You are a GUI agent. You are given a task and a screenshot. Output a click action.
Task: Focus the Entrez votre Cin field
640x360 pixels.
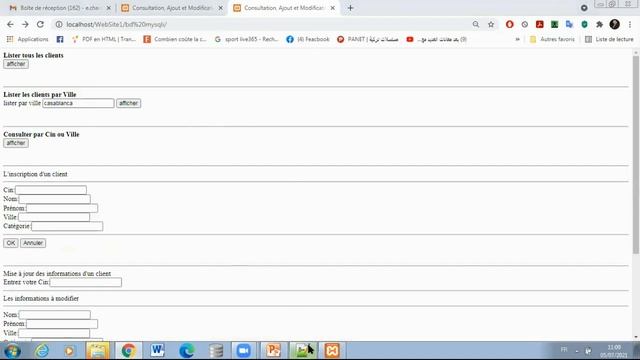(86, 282)
